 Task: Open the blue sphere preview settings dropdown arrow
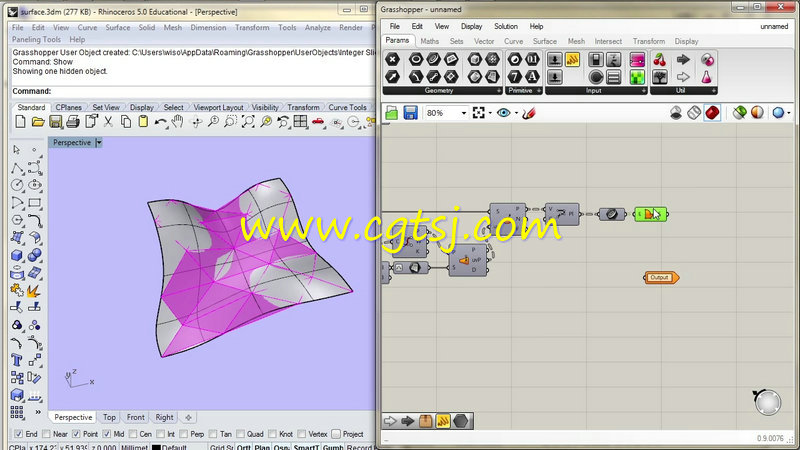click(x=789, y=113)
